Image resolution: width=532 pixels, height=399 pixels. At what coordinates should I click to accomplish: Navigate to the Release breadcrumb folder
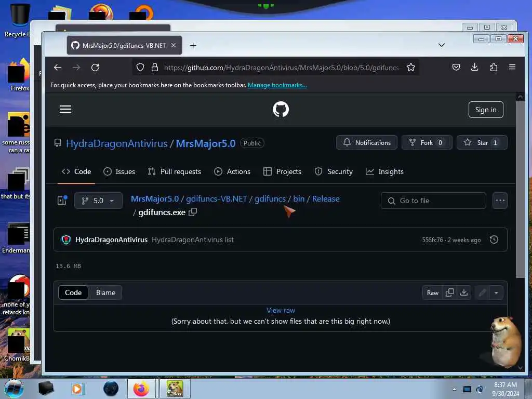click(x=326, y=199)
